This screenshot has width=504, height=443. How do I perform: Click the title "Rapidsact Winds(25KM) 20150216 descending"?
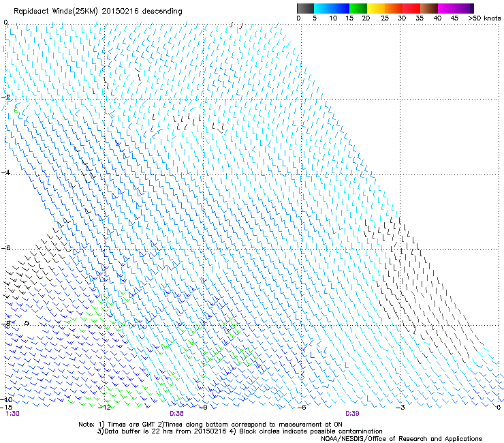tap(97, 12)
